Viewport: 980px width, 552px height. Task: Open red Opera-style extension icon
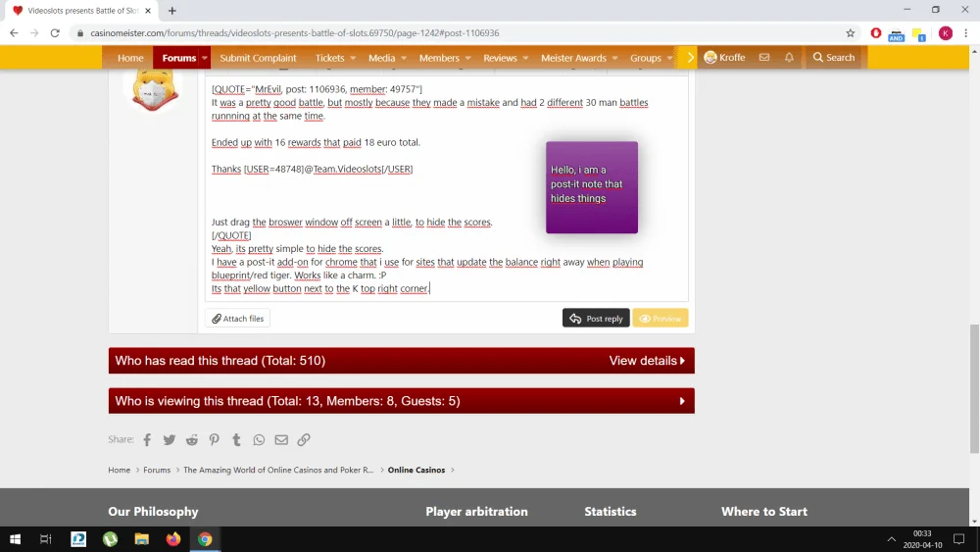click(875, 33)
